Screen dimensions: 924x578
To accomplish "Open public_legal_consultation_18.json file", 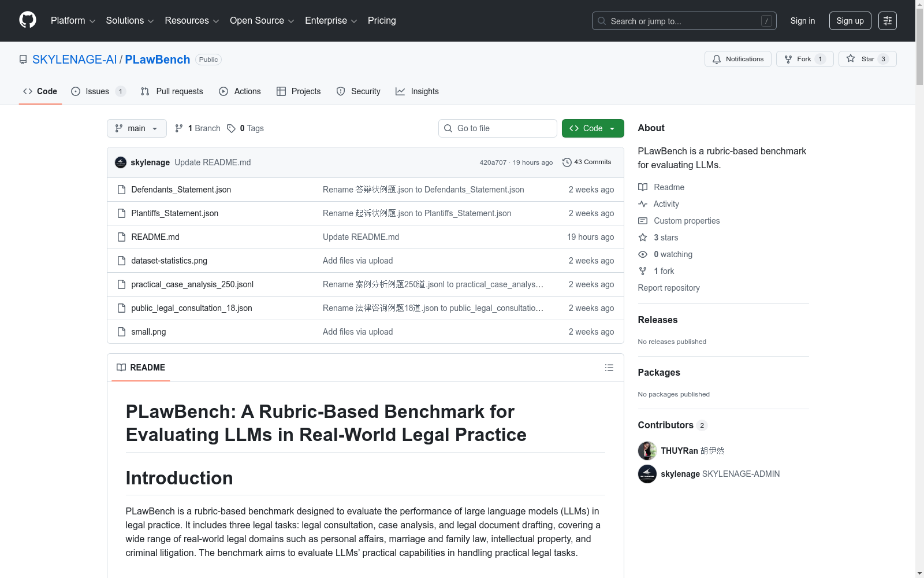I will (x=191, y=308).
